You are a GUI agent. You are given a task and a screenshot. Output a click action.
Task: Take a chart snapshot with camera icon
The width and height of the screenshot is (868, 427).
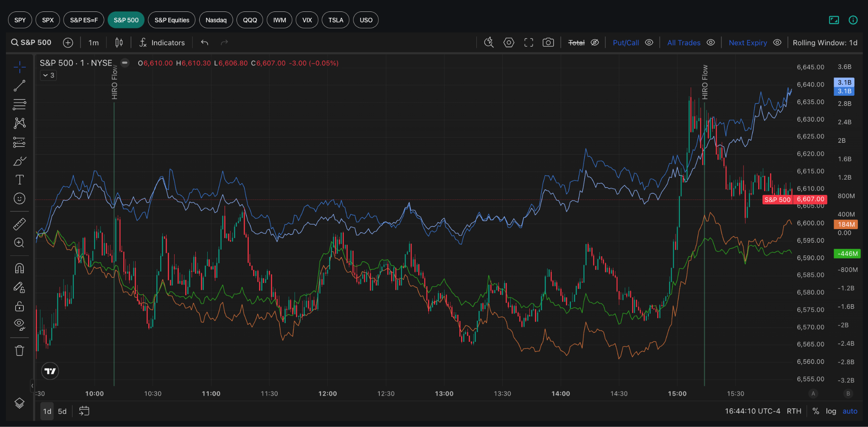coord(548,43)
